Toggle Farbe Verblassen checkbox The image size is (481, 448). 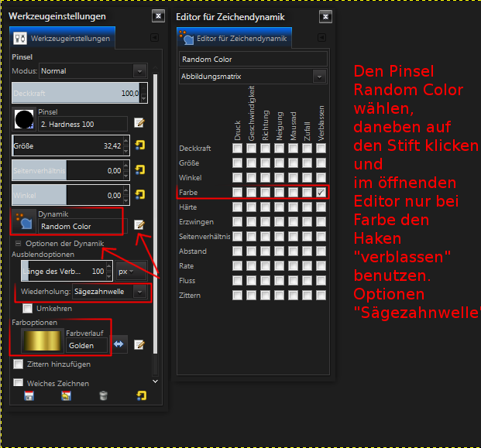pos(321,193)
